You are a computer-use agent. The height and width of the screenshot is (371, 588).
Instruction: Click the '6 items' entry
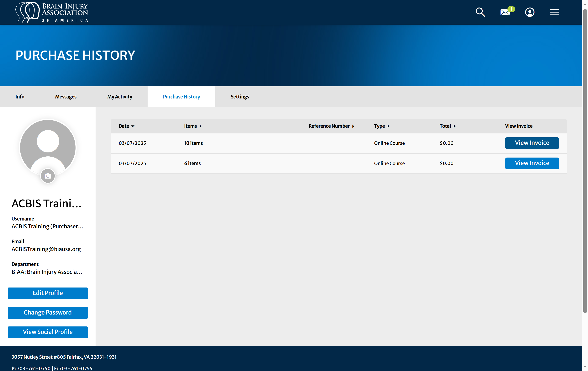pos(192,163)
